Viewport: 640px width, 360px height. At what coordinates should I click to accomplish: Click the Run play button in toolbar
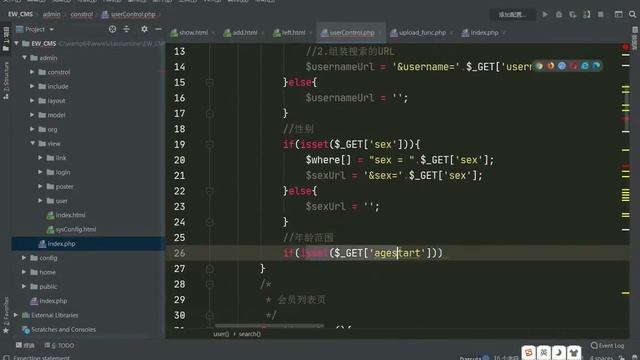[x=545, y=14]
